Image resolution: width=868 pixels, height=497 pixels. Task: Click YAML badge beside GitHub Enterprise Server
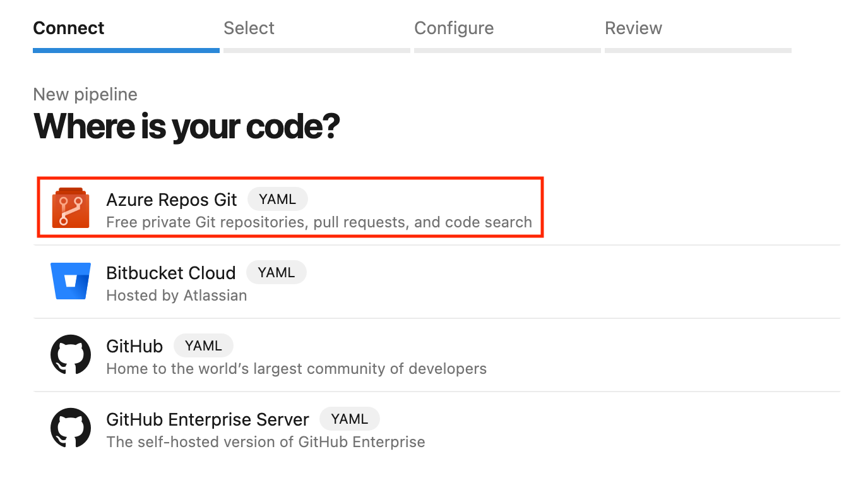(x=349, y=419)
